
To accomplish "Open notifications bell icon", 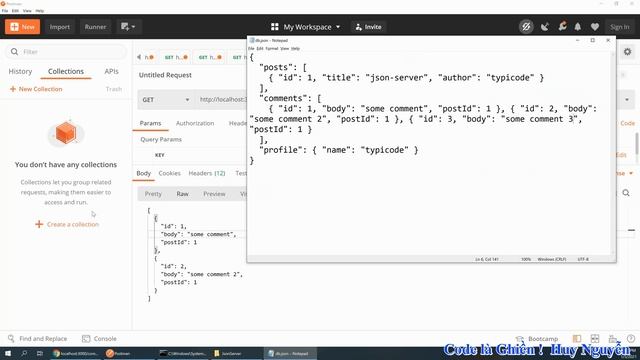I will click(x=578, y=27).
